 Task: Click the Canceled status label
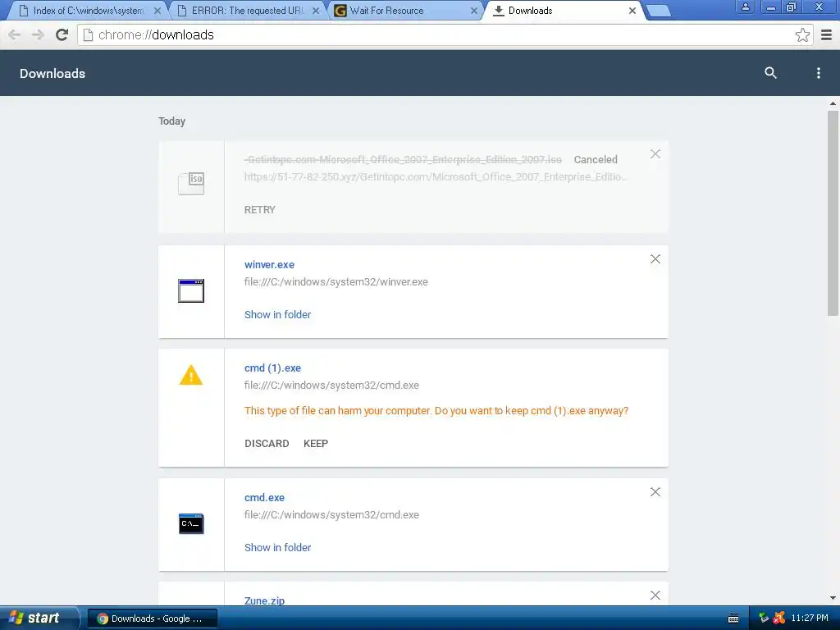(x=596, y=160)
